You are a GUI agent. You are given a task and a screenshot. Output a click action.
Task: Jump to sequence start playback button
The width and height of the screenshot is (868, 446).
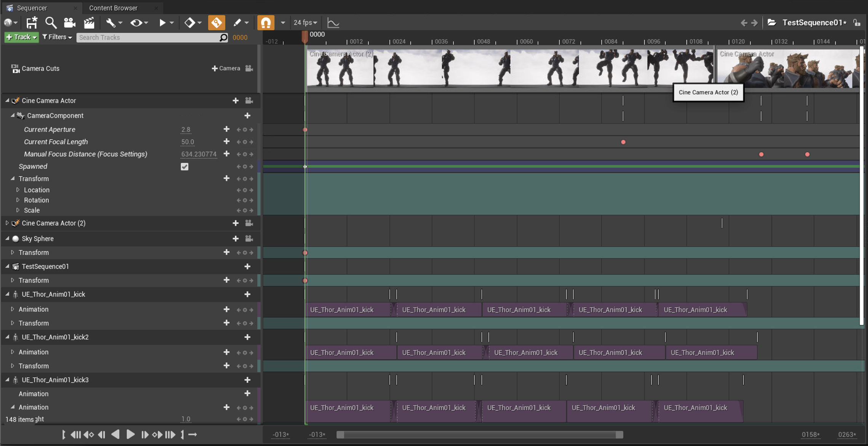[75, 435]
